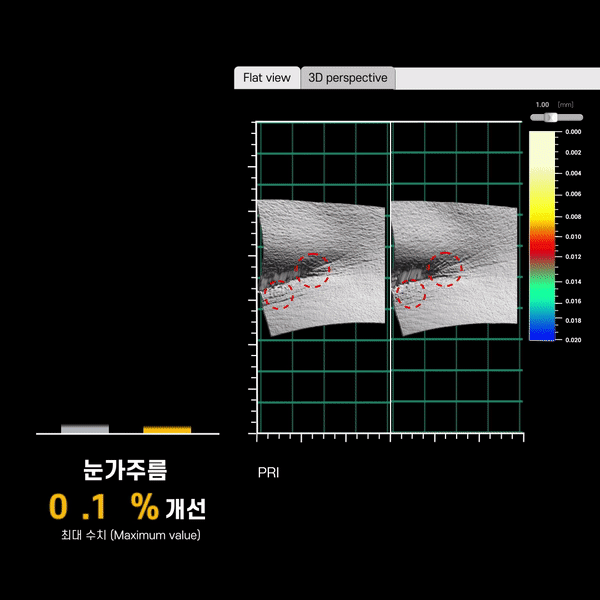The width and height of the screenshot is (600, 600).
Task: Click lower red dashed circle on left scan
Action: (278, 294)
